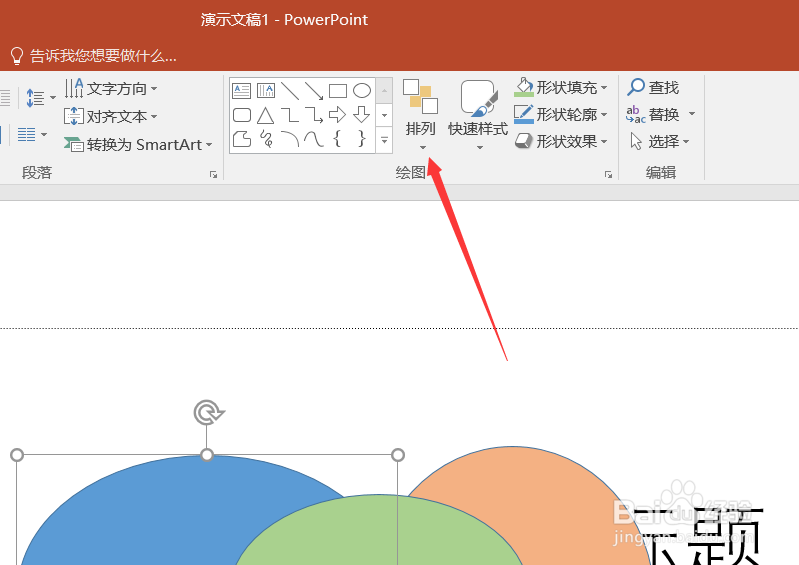Viewport: 799px width, 565px height.
Task: Open the Replace (替换) dropdown arrow
Action: coord(691,114)
